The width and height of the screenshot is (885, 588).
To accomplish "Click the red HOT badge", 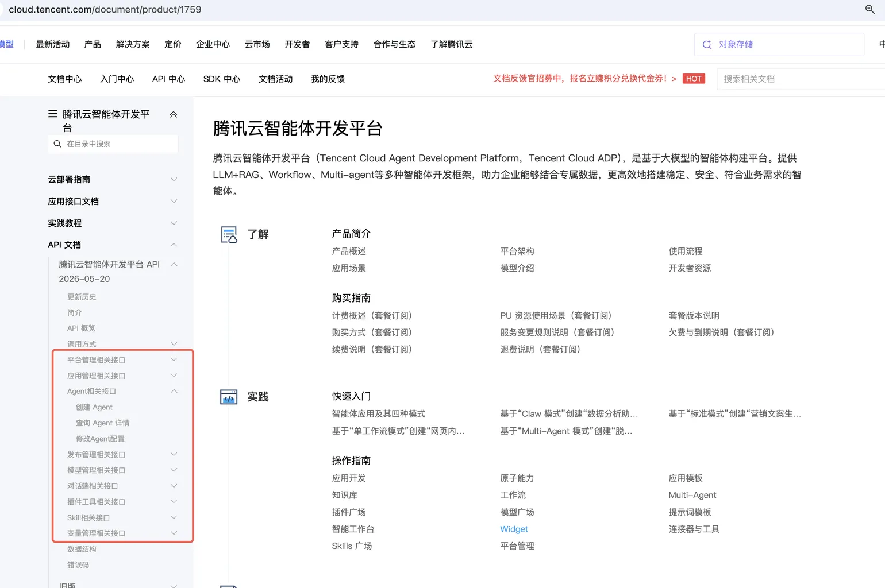I will (x=694, y=79).
